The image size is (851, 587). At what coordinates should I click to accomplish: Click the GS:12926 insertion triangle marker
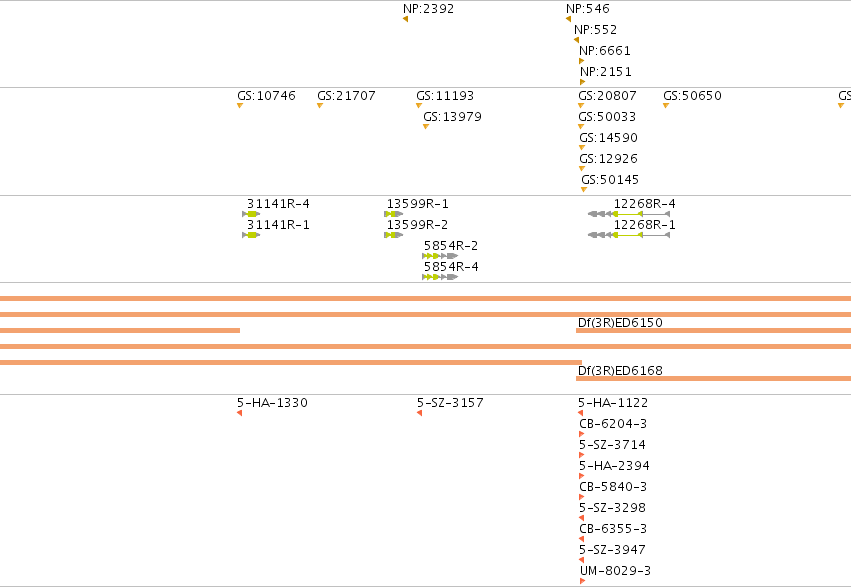[582, 168]
